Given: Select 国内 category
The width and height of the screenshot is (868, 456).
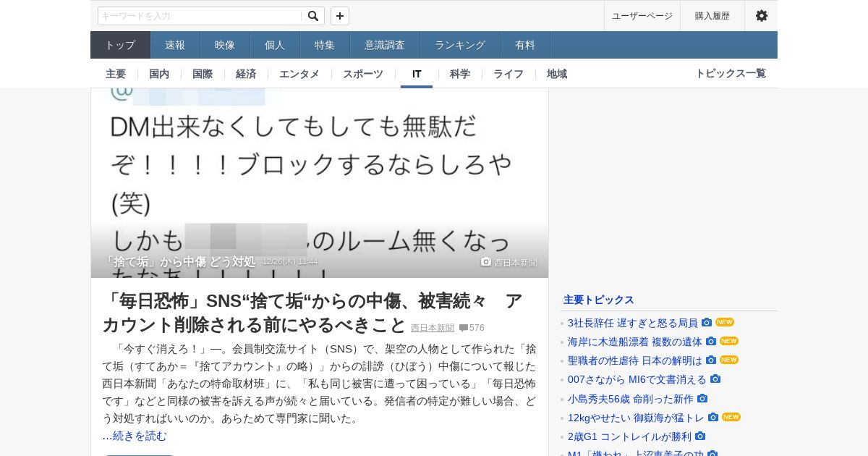Looking at the screenshot, I should pyautogui.click(x=159, y=74).
